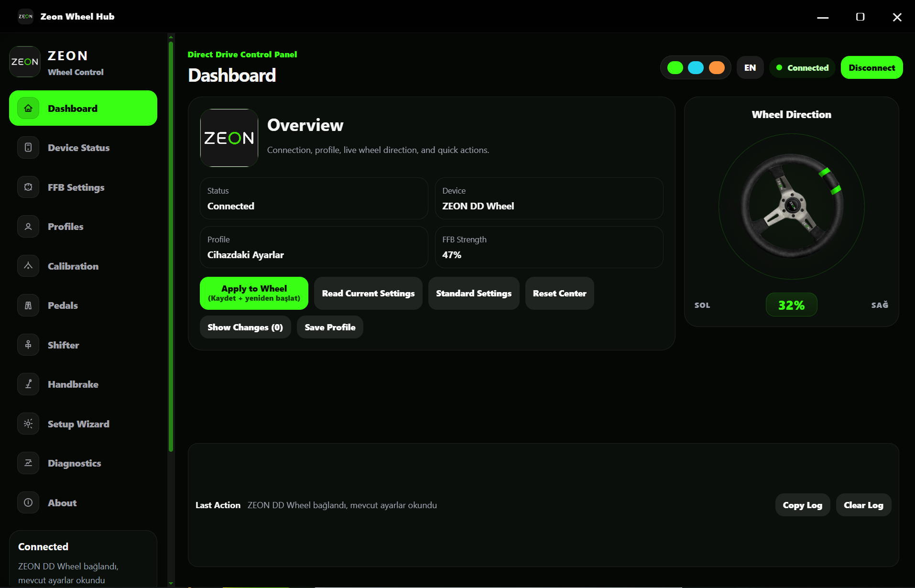Open the Handbrake settings page
The height and width of the screenshot is (588, 915).
tap(83, 384)
